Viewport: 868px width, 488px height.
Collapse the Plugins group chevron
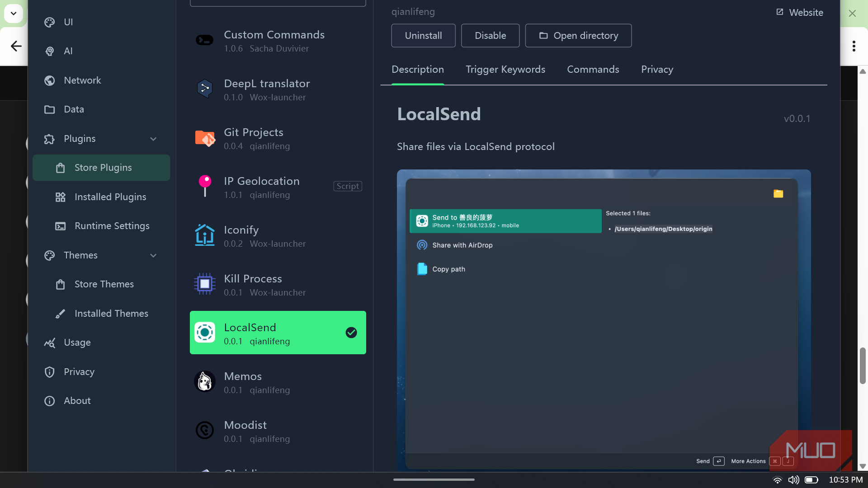click(153, 139)
